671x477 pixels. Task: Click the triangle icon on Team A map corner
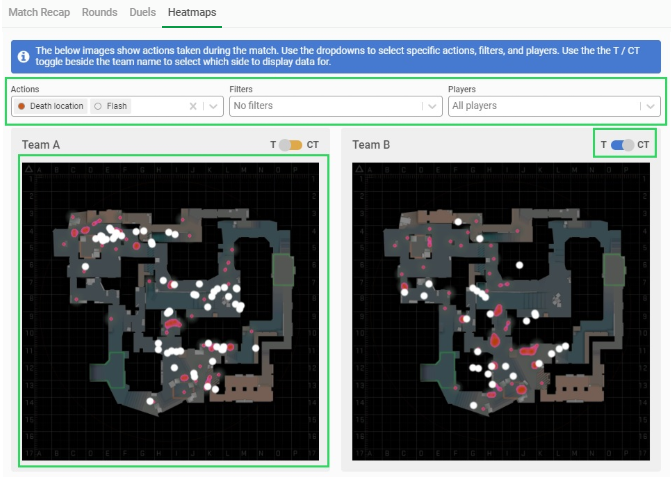[29, 169]
